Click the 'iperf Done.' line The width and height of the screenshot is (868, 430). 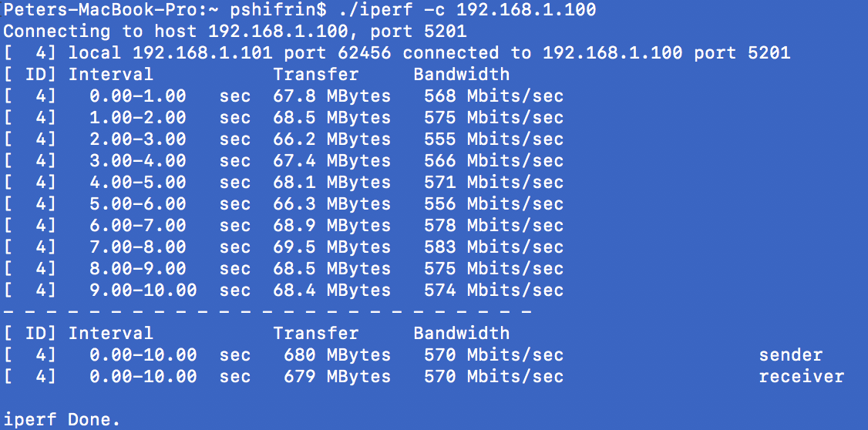pos(62,420)
